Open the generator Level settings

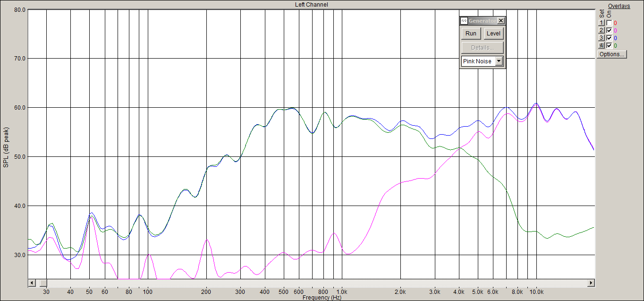[493, 34]
